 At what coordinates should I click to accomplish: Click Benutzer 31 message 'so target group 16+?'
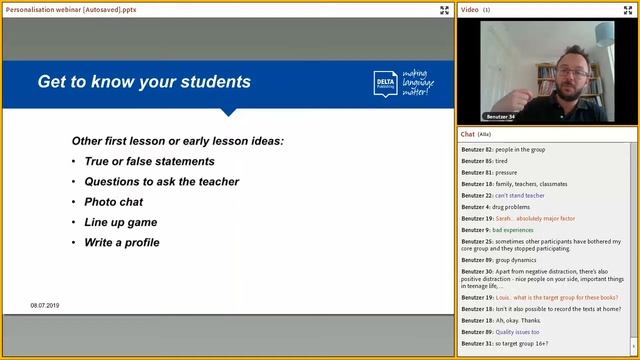point(505,344)
